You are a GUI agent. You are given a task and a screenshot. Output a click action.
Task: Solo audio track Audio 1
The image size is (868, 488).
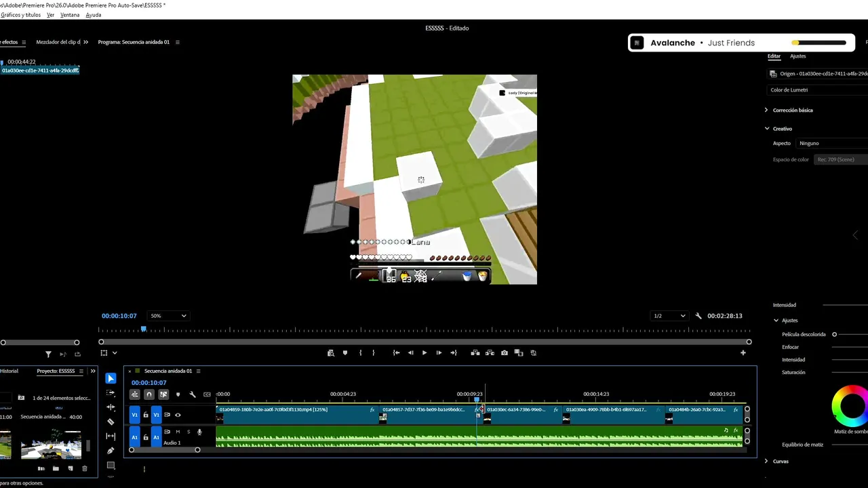click(189, 432)
